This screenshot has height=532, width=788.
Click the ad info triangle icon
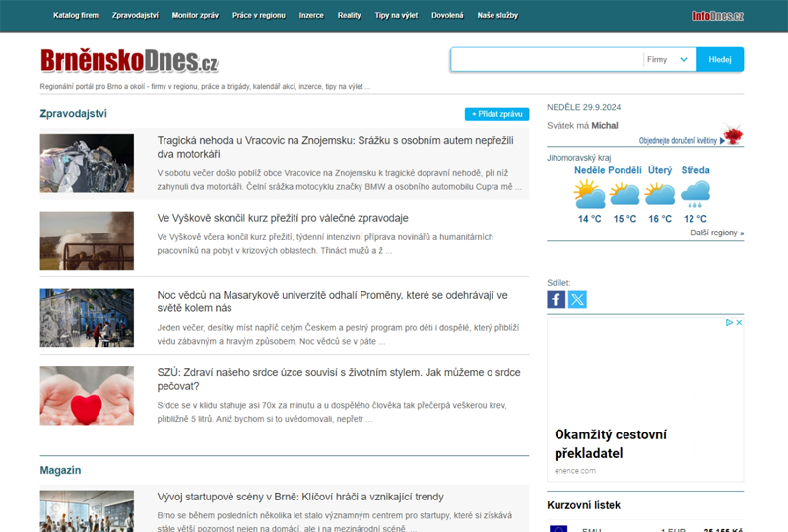(729, 323)
